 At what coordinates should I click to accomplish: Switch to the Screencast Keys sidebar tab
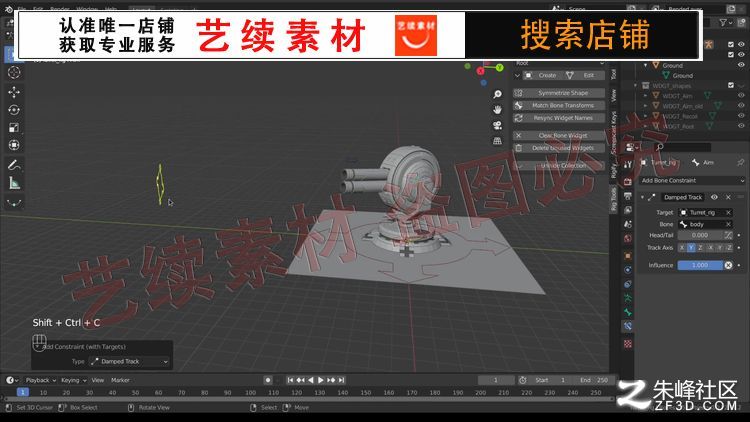pos(613,133)
